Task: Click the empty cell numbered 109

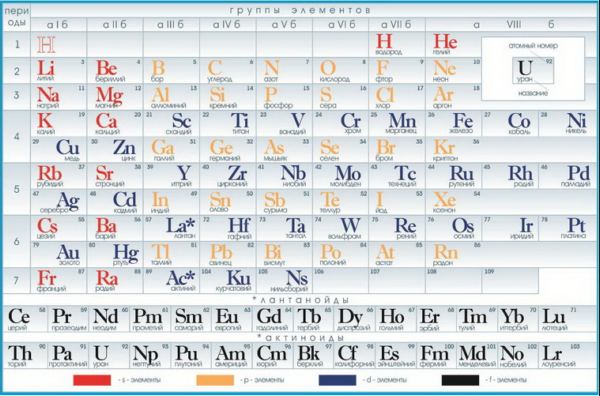Action: (510, 281)
